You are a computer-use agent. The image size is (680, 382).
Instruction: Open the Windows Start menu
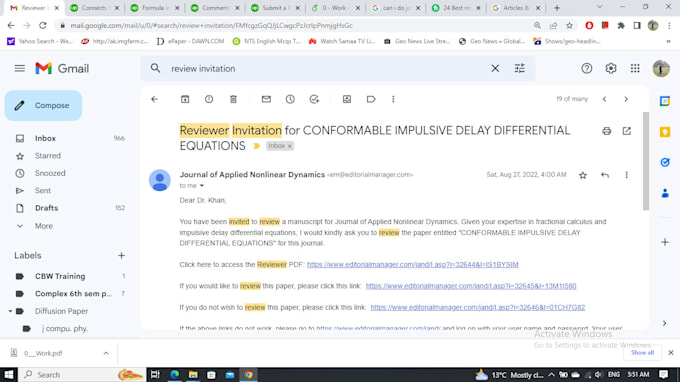click(x=9, y=375)
